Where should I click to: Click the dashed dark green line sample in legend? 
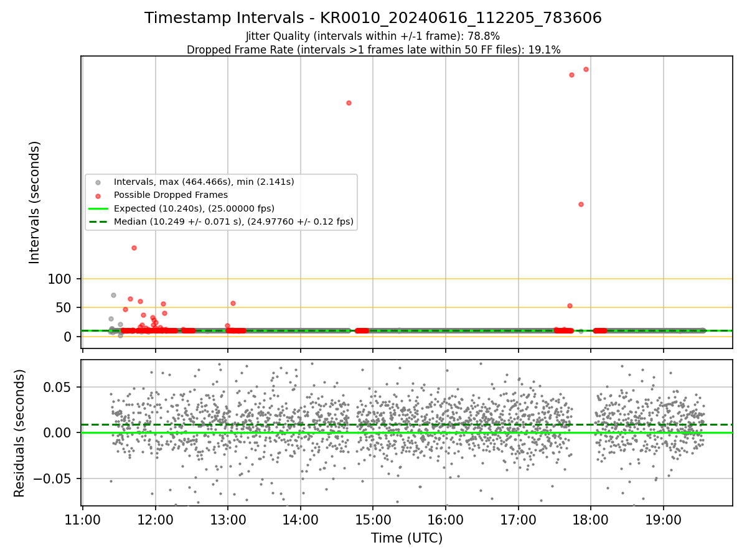(x=98, y=222)
